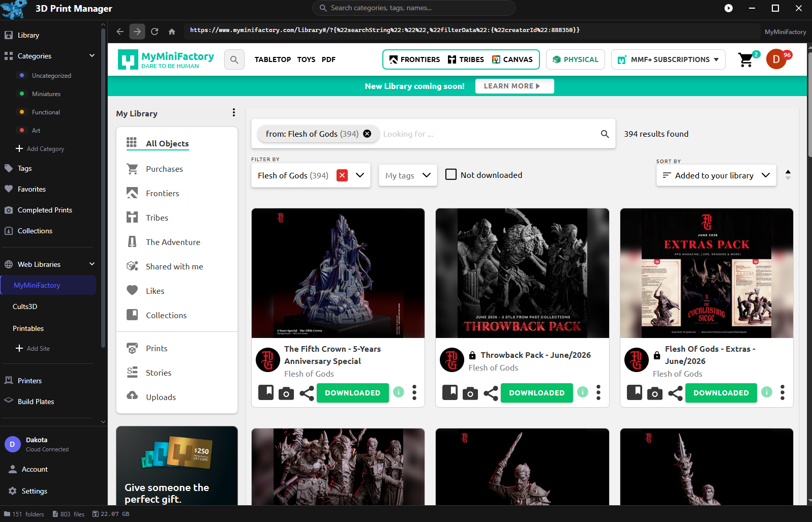Expand the MMF+ Subscriptions menu
812x522 pixels.
(668, 59)
